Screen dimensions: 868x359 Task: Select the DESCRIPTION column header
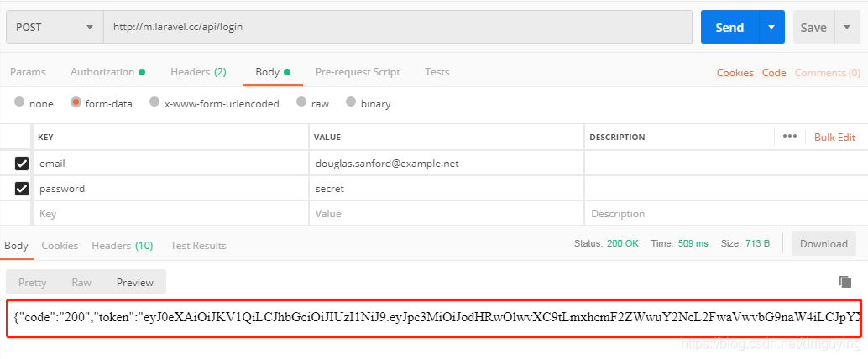pyautogui.click(x=617, y=138)
